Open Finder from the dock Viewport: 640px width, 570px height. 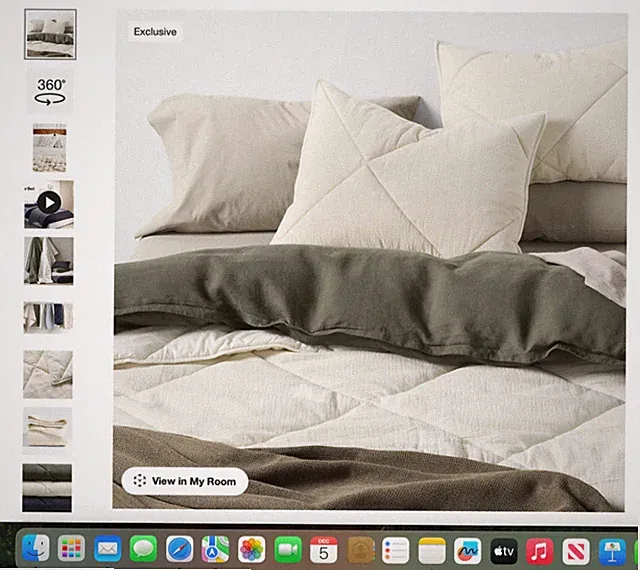coord(36,549)
